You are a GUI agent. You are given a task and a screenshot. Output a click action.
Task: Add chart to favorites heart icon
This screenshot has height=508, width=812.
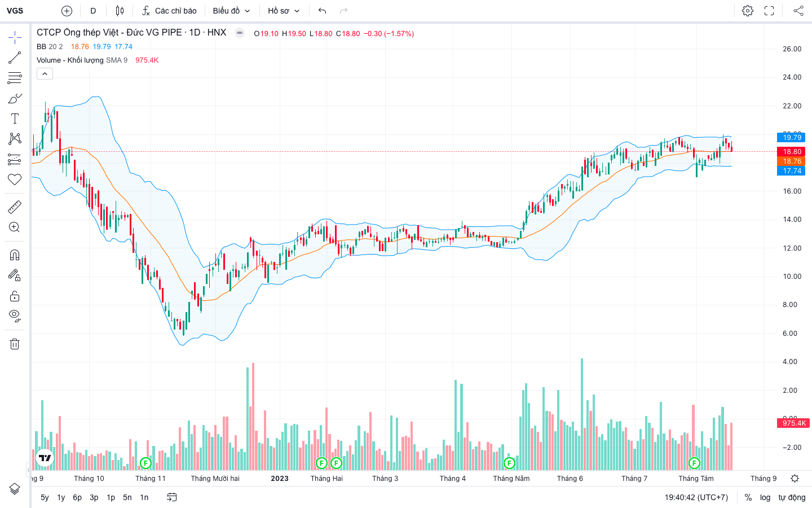(15, 179)
